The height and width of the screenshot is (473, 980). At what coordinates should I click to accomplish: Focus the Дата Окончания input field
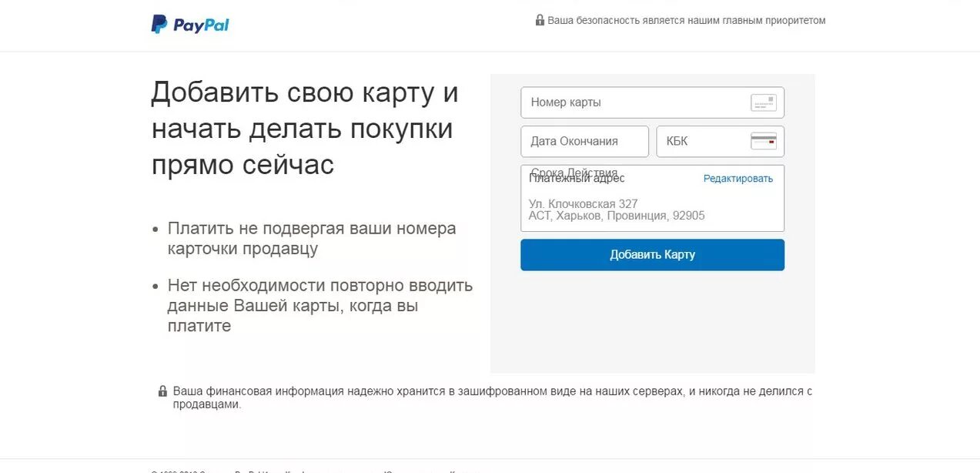(585, 142)
